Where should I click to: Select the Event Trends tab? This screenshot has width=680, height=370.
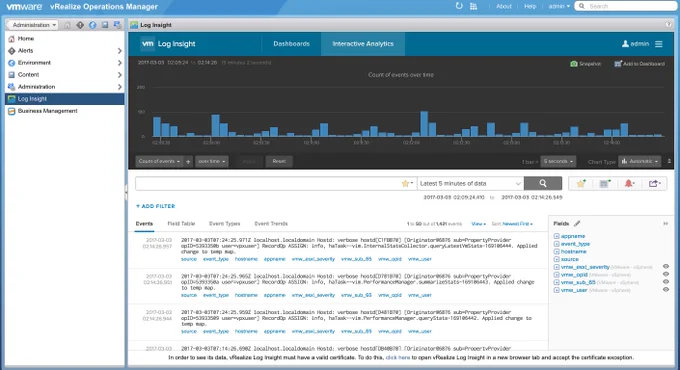[271, 224]
